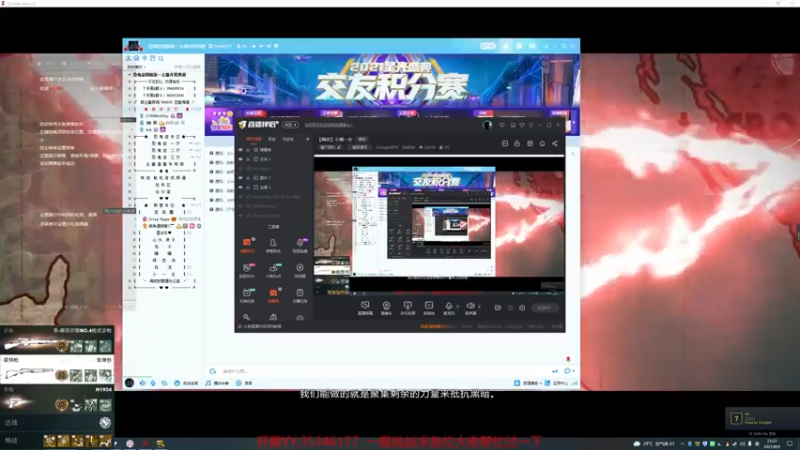Mute the speaker in YY bottom bar
Screen dimensions: 800x450
coord(142,383)
